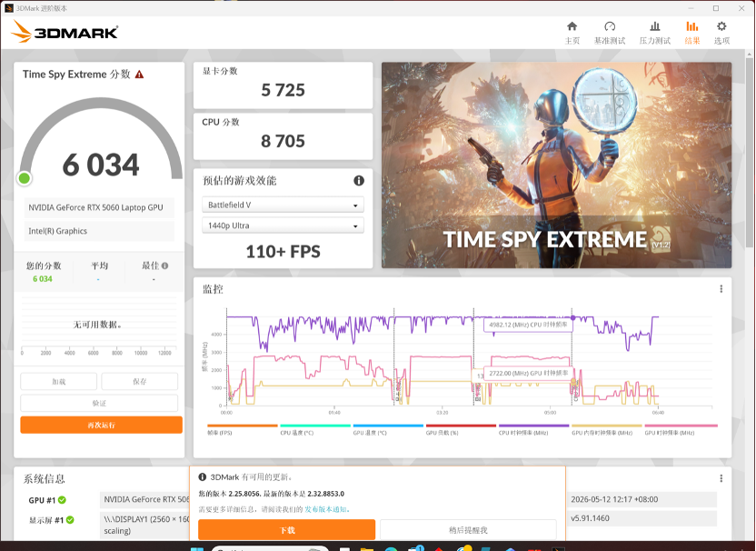Click the 平均 average score column
The image size is (756, 551).
tap(99, 272)
